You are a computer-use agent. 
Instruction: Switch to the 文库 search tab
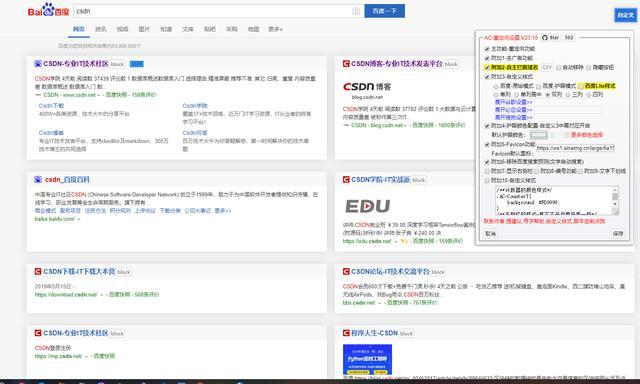click(x=188, y=29)
